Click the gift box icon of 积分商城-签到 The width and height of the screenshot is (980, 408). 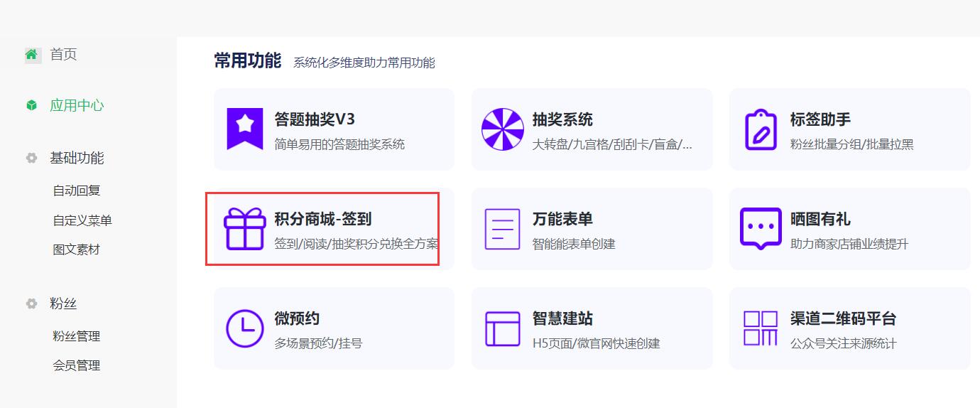[245, 229]
